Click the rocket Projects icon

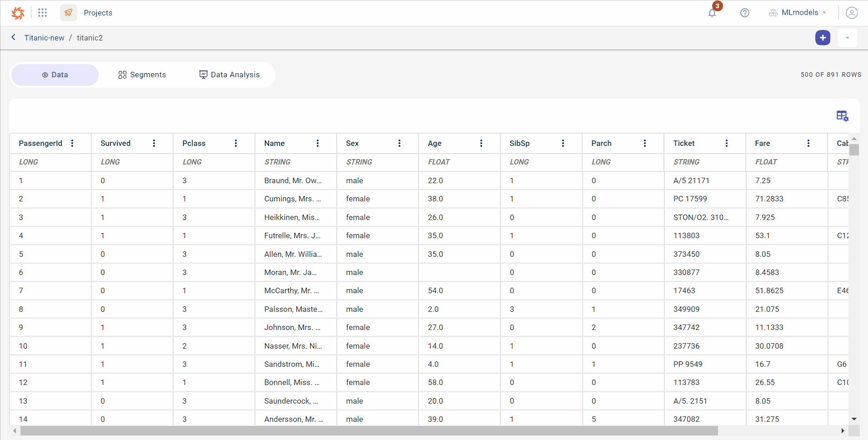[x=68, y=13]
